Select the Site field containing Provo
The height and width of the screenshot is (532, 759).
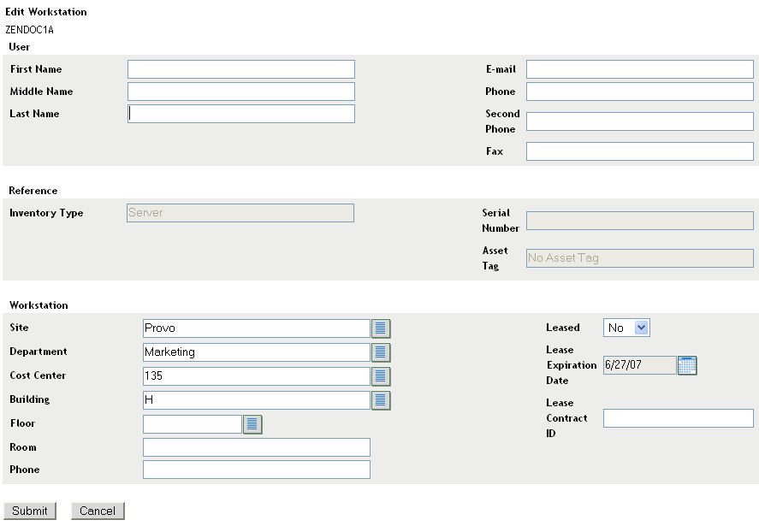click(256, 328)
